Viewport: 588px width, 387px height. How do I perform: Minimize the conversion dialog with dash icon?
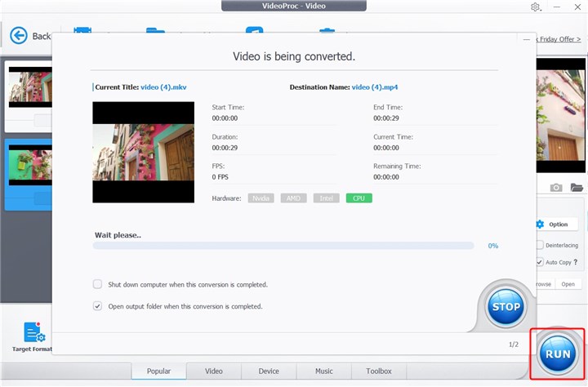pyautogui.click(x=525, y=39)
